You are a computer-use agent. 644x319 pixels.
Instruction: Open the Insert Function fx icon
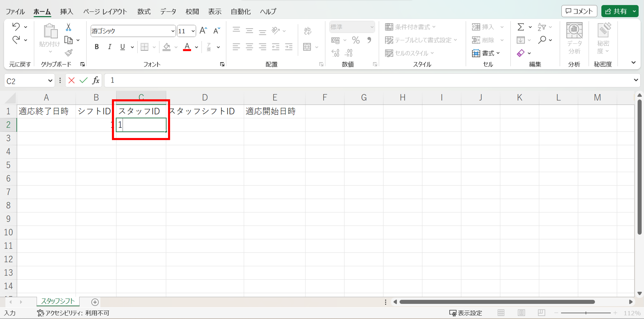pos(96,80)
